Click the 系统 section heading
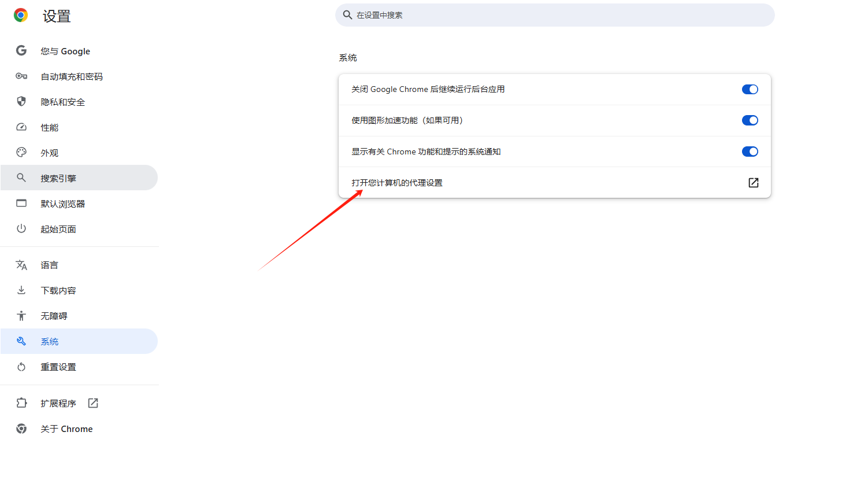 pos(348,58)
